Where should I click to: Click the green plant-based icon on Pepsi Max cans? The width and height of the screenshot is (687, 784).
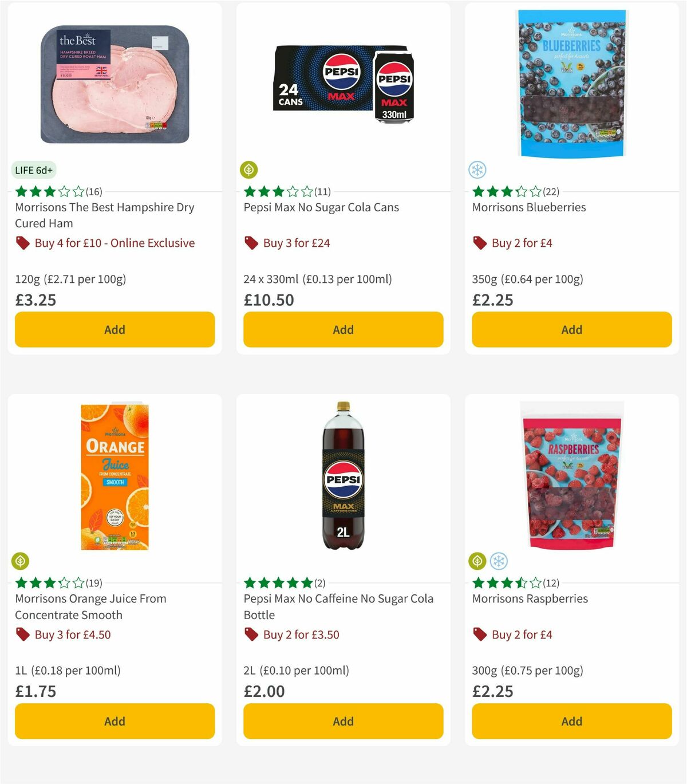[x=248, y=170]
